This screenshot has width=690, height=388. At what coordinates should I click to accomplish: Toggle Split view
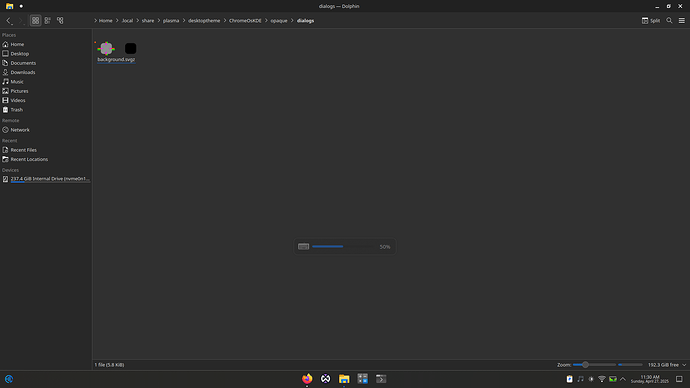coord(650,21)
